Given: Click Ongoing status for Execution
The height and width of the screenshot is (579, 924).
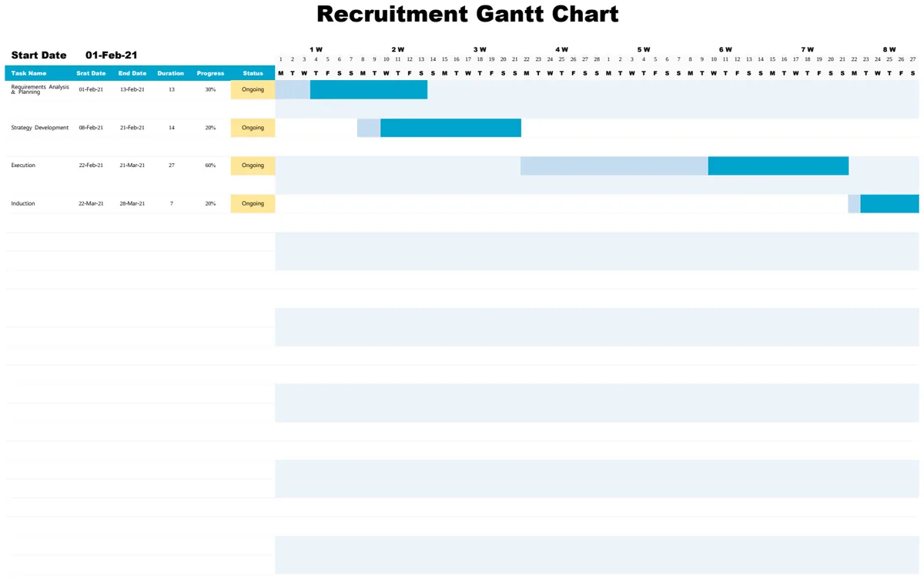Looking at the screenshot, I should [x=253, y=166].
